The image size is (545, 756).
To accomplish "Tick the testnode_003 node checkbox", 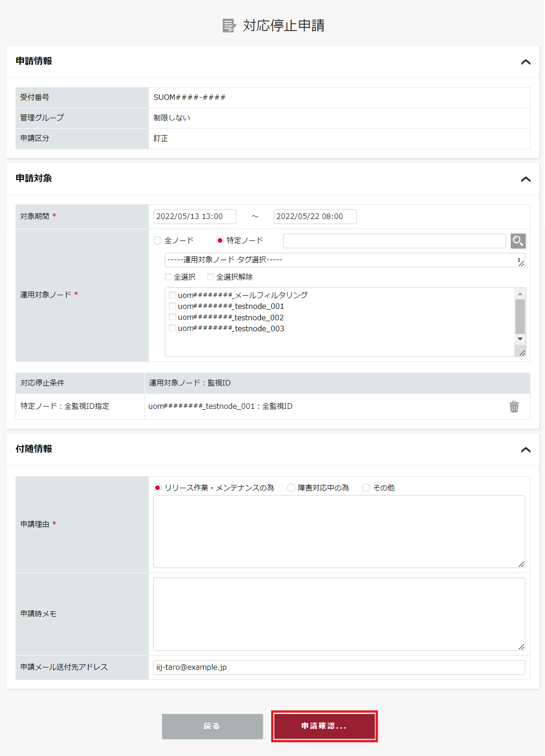I will coord(173,328).
